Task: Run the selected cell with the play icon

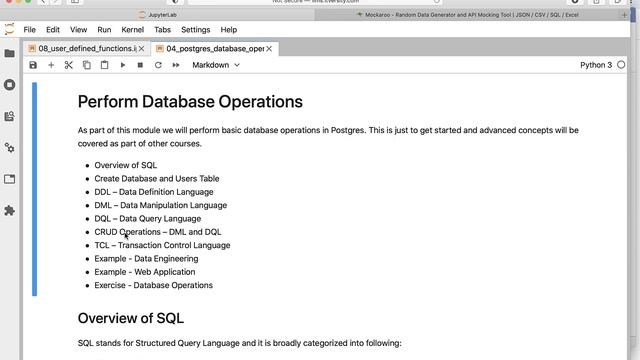Action: [122, 65]
